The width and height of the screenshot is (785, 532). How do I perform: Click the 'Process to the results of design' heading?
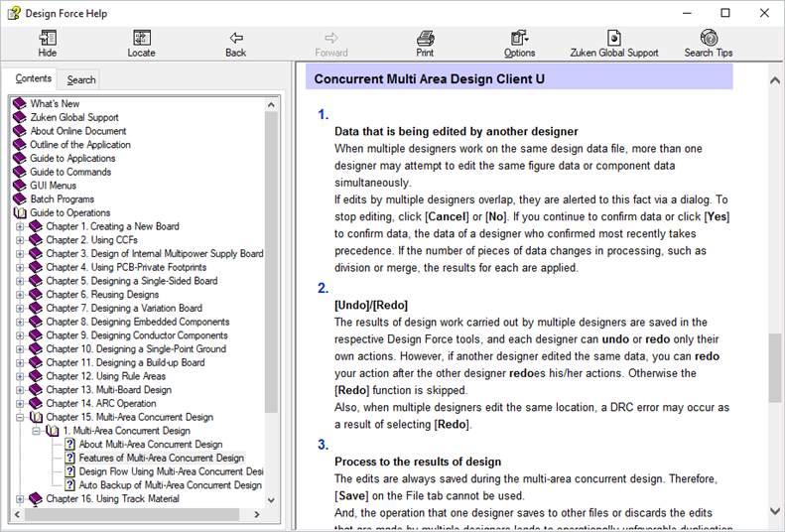418,462
